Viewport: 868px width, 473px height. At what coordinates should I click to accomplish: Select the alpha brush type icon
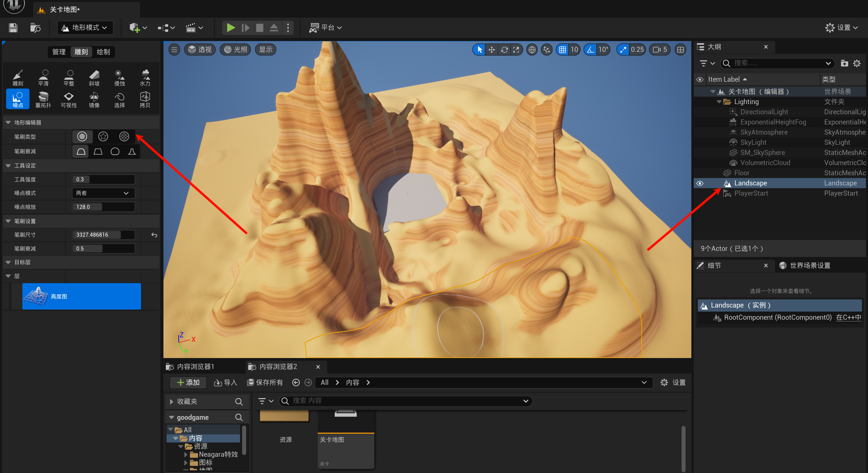[103, 136]
